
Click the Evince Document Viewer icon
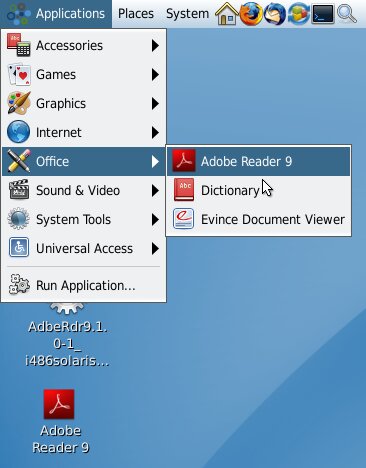tap(184, 219)
